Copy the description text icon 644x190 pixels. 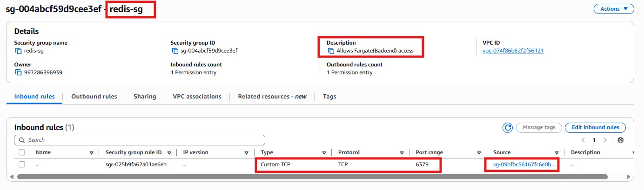331,51
